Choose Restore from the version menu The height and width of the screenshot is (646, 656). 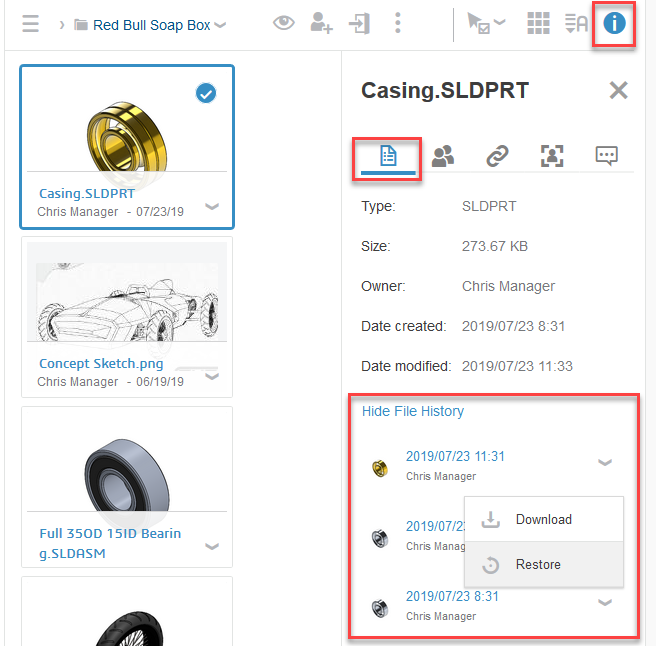click(x=538, y=564)
